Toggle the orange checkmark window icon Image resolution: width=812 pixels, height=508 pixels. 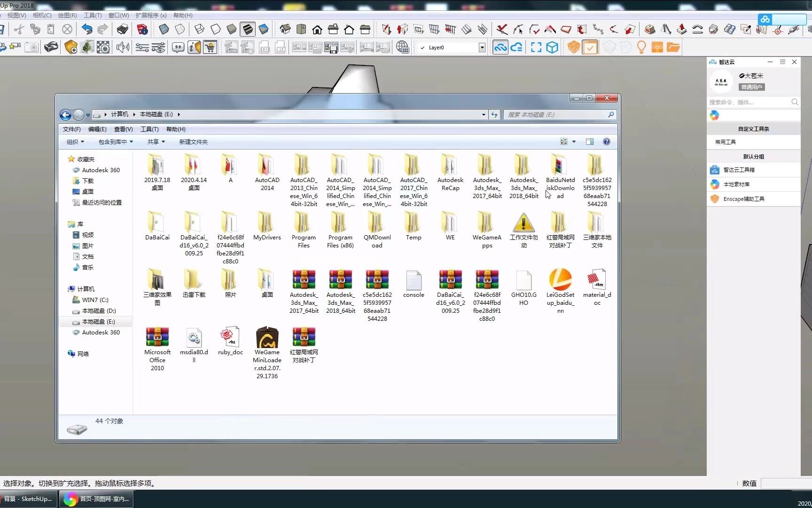click(x=590, y=47)
